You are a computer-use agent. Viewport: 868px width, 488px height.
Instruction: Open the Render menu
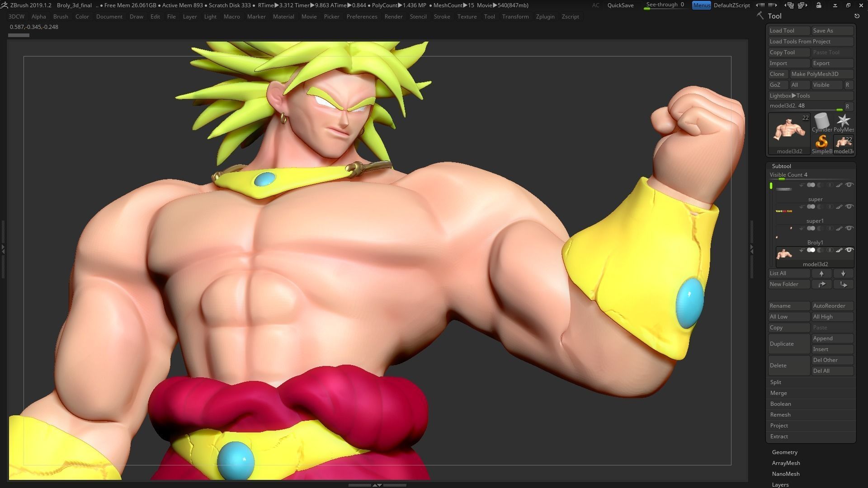coord(393,17)
